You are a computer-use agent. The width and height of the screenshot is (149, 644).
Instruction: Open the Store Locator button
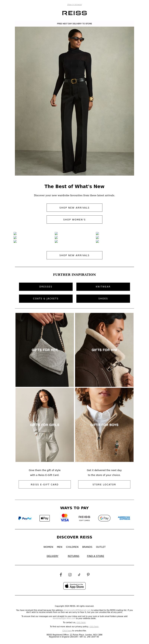(104, 484)
